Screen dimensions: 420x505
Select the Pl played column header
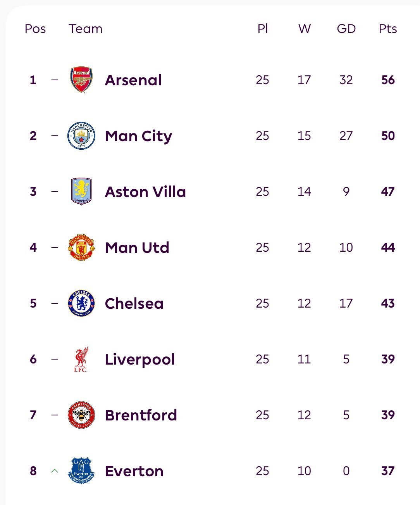pos(263,29)
